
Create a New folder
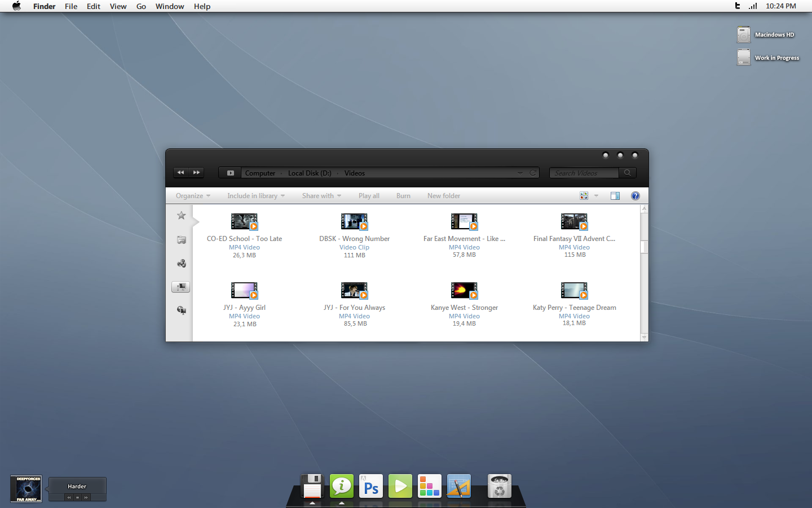[x=444, y=196]
